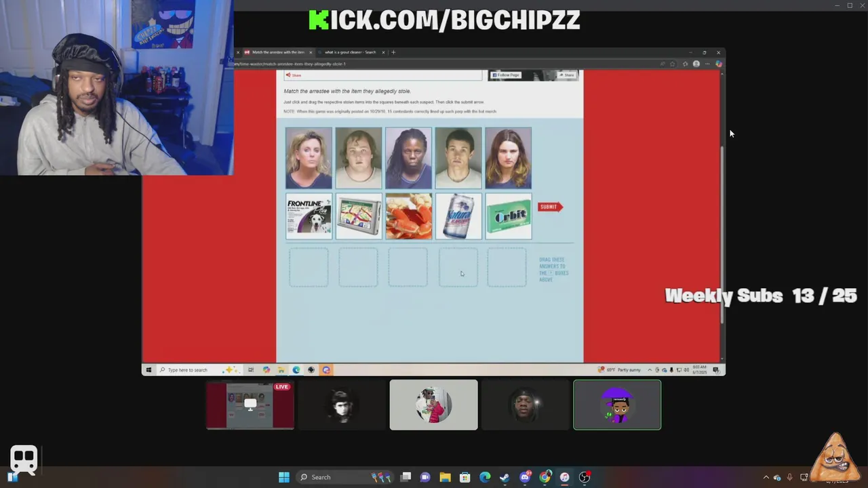Open Microsoft Store on bottom taskbar
Viewport: 868px width, 488px height.
pyautogui.click(x=465, y=477)
